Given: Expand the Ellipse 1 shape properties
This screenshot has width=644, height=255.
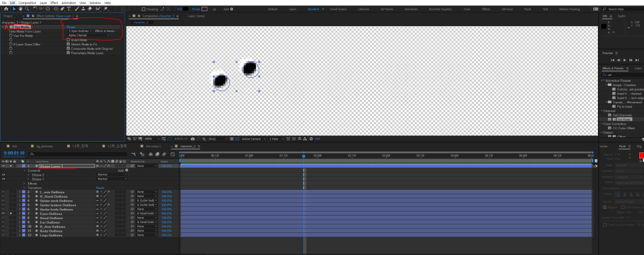Looking at the screenshot, I should (x=29, y=179).
